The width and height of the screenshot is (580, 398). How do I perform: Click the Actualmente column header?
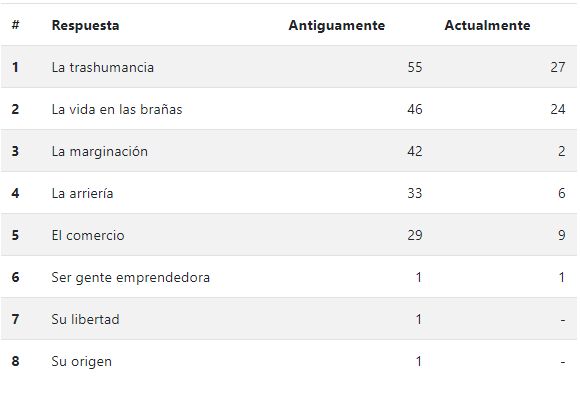point(487,25)
